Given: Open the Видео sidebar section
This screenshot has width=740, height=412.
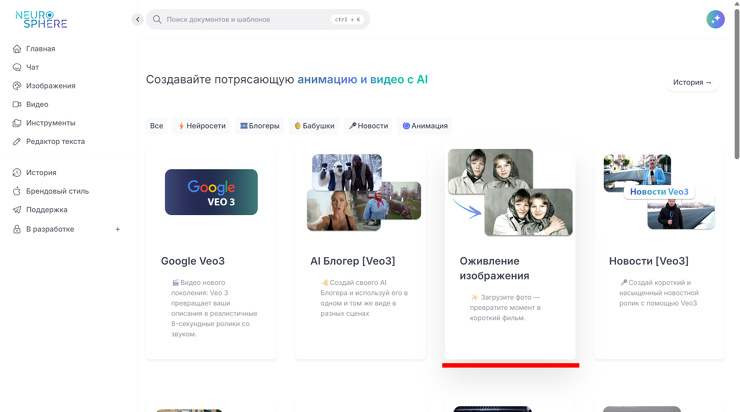Looking at the screenshot, I should tap(36, 104).
